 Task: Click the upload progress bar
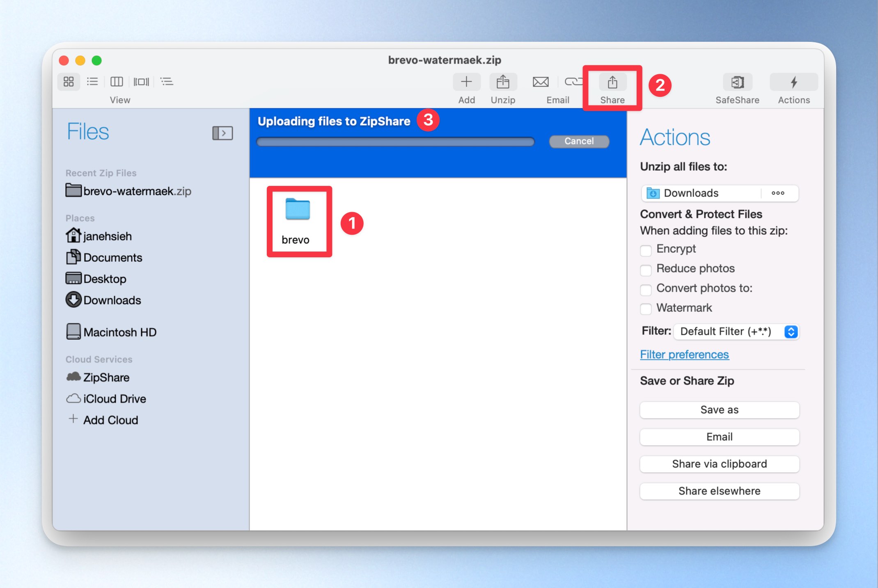pyautogui.click(x=395, y=142)
